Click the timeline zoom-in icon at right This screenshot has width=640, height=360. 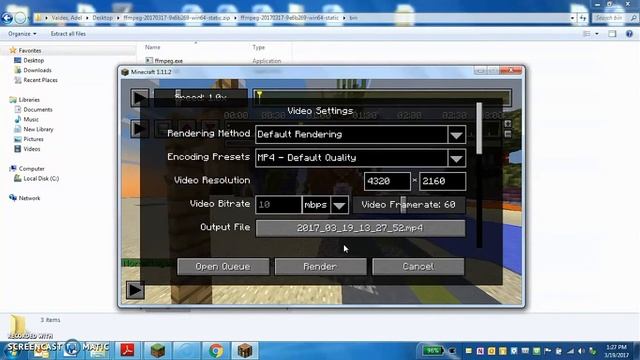point(507,123)
